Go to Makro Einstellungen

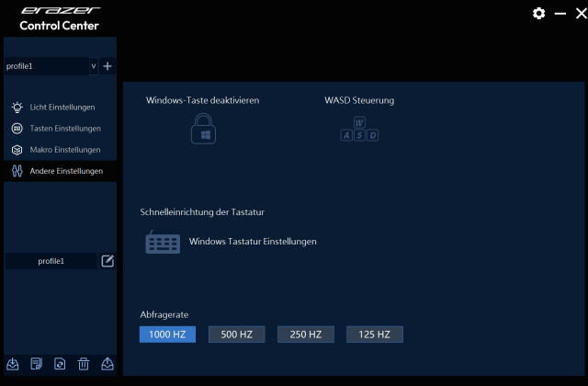click(64, 150)
